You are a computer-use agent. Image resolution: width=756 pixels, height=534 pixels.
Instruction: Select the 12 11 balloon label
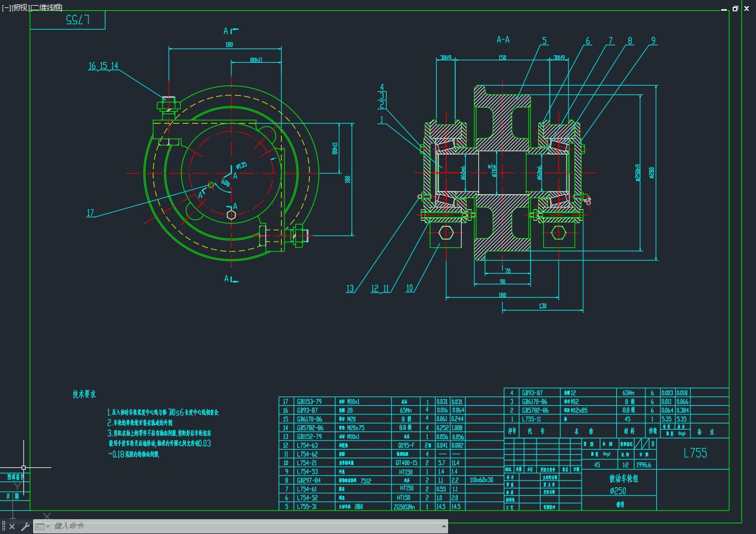coord(380,288)
